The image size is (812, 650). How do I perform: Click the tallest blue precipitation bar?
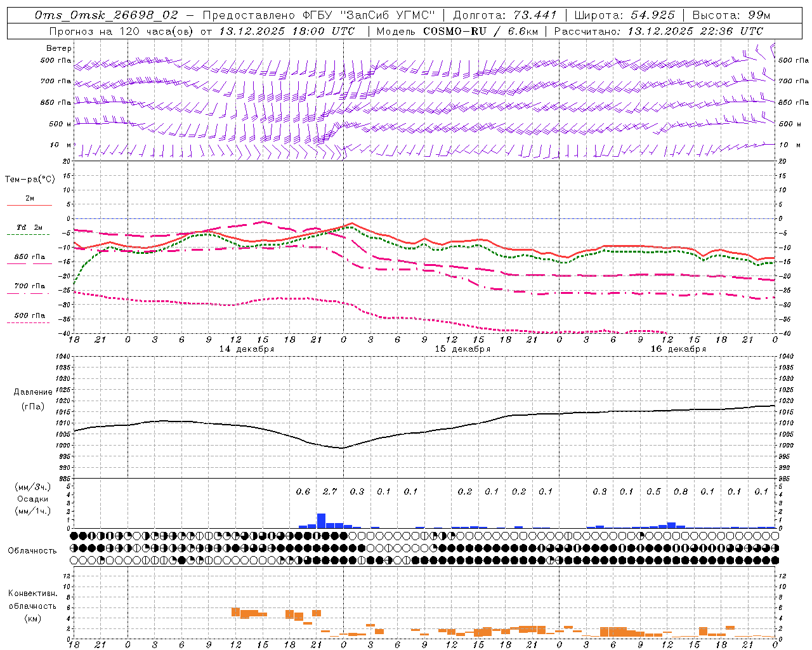pyautogui.click(x=321, y=521)
